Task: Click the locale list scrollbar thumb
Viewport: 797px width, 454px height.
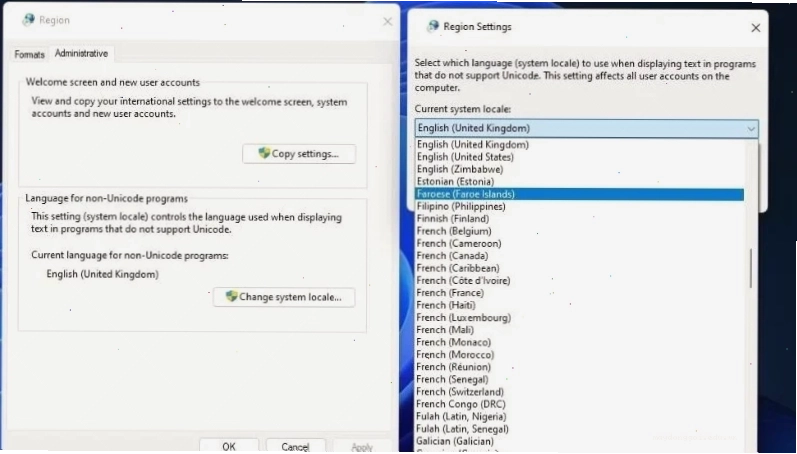Action: click(750, 269)
